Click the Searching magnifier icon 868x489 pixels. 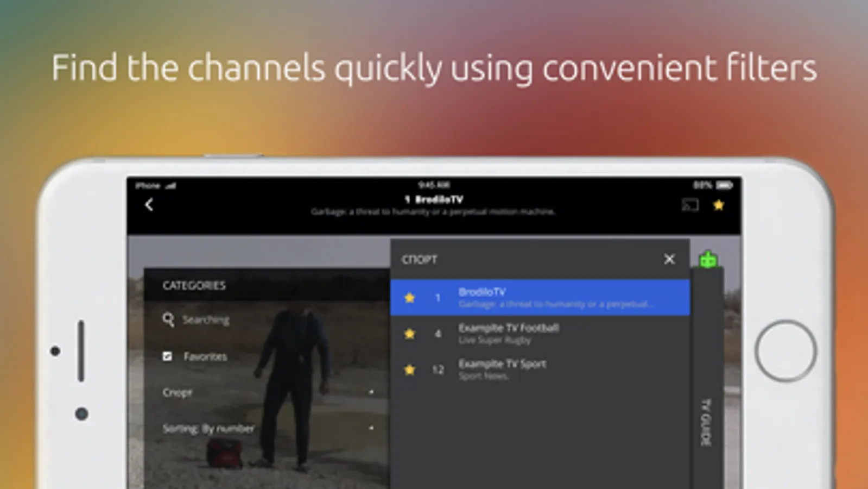coord(168,319)
